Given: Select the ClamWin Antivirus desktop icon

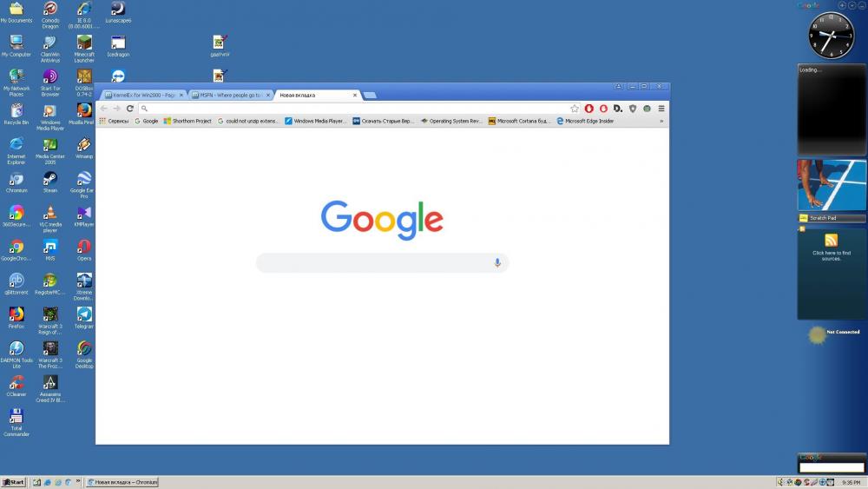Looking at the screenshot, I should (49, 49).
